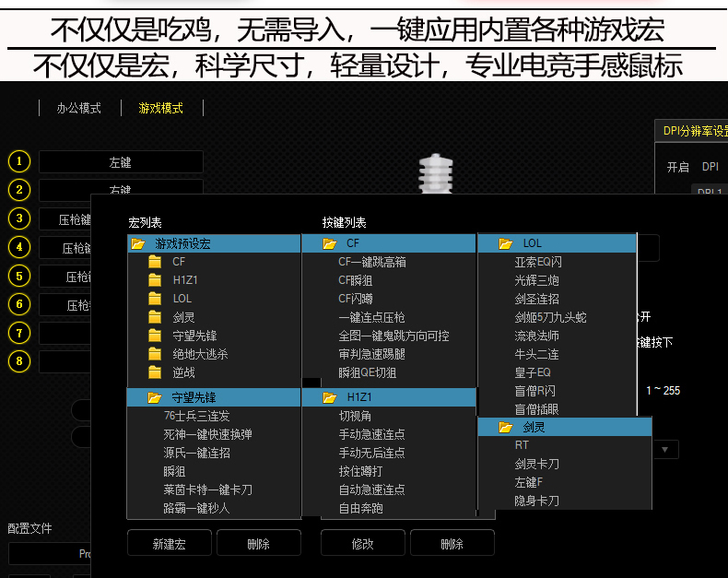Select 剑圣连招 macro
This screenshot has height=578, width=728.
(x=536, y=299)
